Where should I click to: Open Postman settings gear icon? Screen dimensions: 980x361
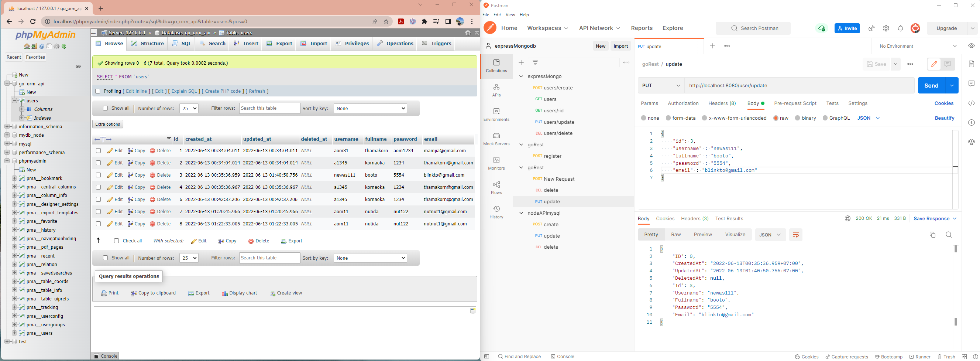click(x=886, y=28)
